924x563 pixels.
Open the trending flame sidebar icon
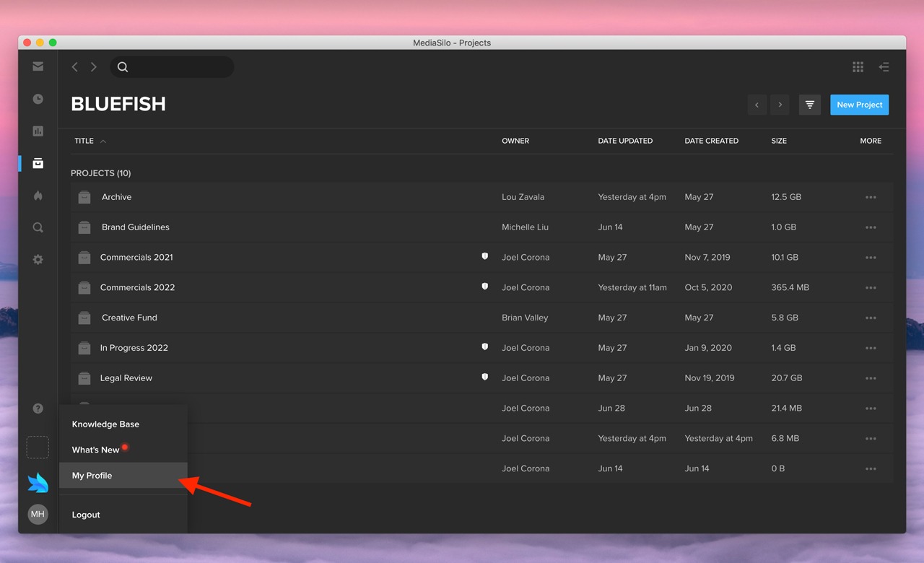coord(38,196)
